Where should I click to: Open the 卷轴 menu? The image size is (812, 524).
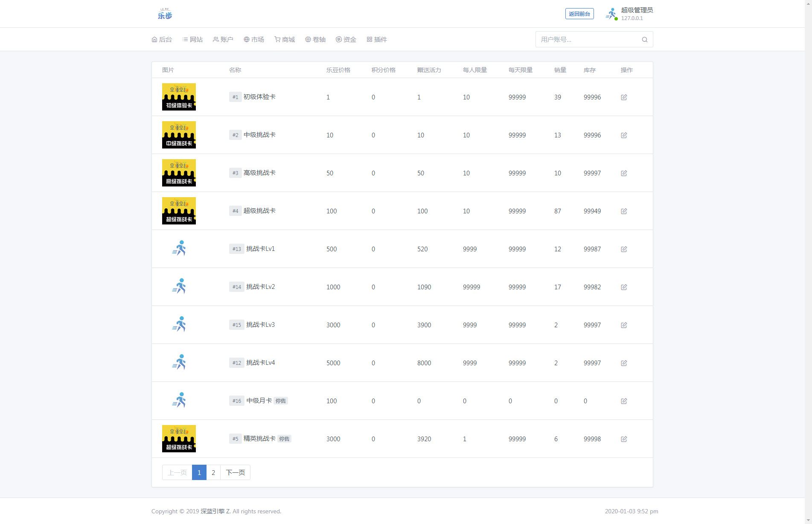pos(315,39)
